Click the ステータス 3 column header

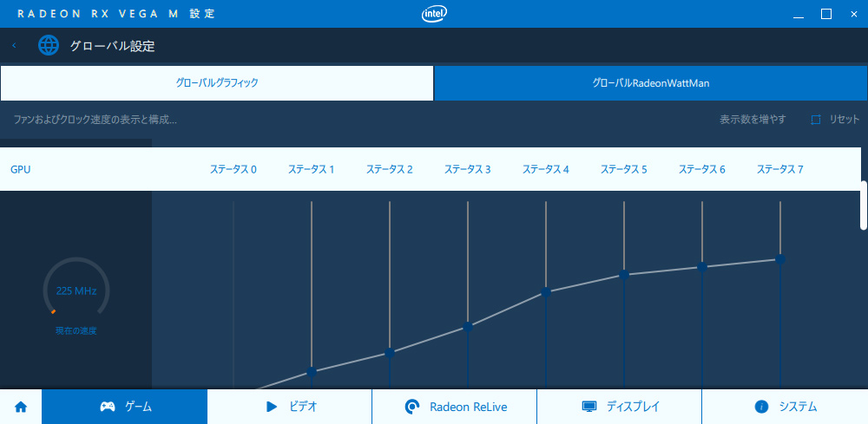click(x=467, y=169)
